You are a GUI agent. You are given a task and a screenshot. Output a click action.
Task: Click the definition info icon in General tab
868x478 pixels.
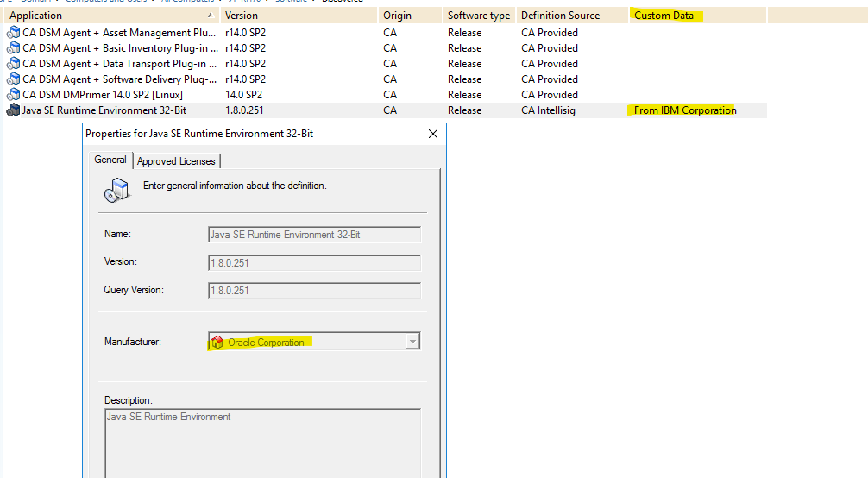click(116, 189)
